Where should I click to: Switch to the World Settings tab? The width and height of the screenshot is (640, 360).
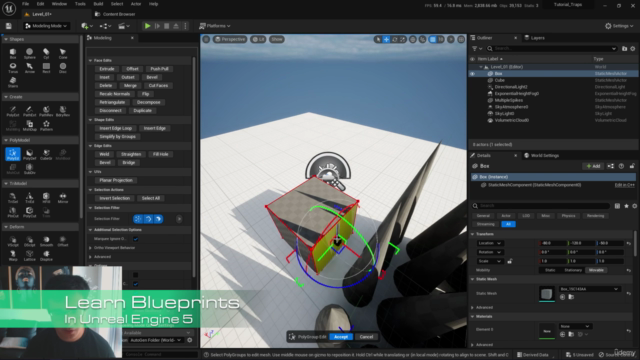pyautogui.click(x=542, y=156)
